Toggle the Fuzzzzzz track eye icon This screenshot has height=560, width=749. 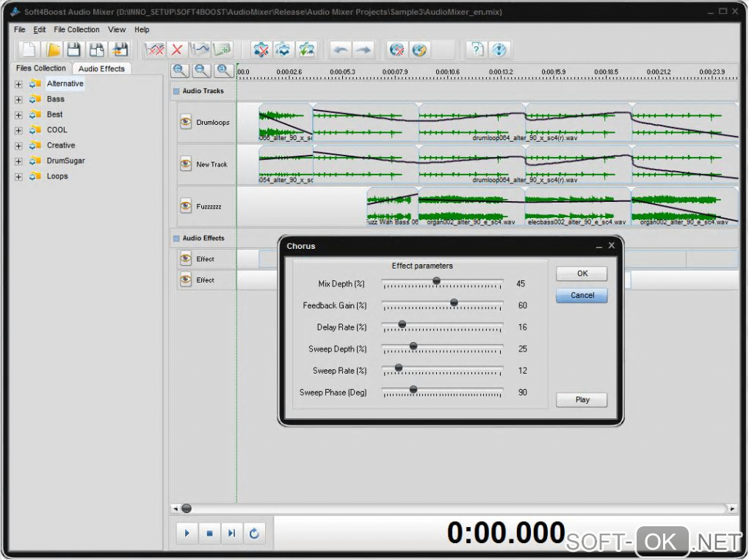pyautogui.click(x=186, y=206)
